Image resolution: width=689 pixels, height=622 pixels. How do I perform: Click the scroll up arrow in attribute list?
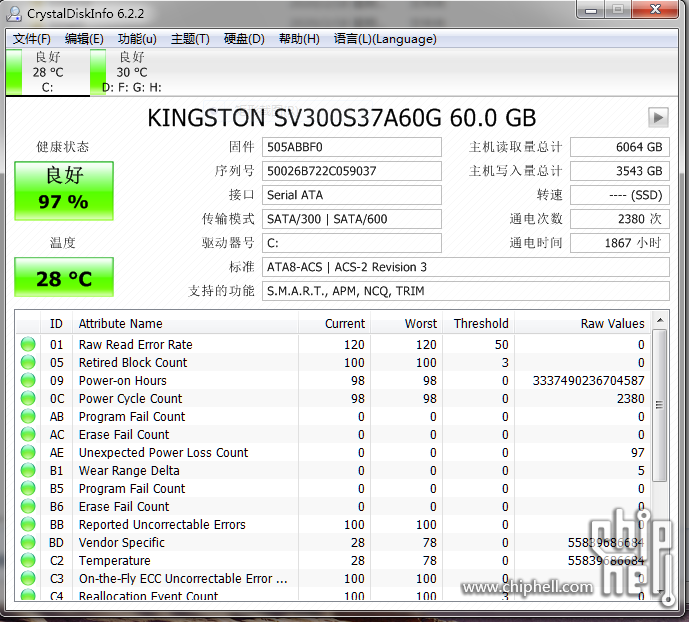point(660,322)
